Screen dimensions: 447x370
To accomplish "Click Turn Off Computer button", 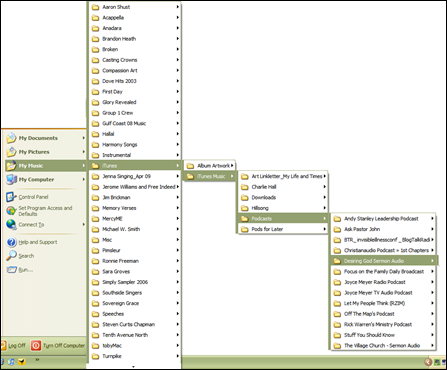I will pyautogui.click(x=58, y=345).
